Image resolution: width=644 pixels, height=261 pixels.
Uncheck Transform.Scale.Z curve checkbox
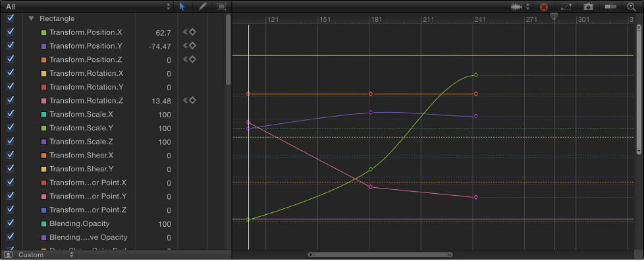[x=11, y=141]
